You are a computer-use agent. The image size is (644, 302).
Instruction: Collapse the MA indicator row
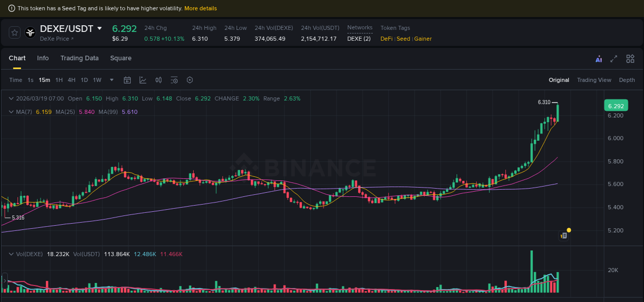pyautogui.click(x=11, y=111)
